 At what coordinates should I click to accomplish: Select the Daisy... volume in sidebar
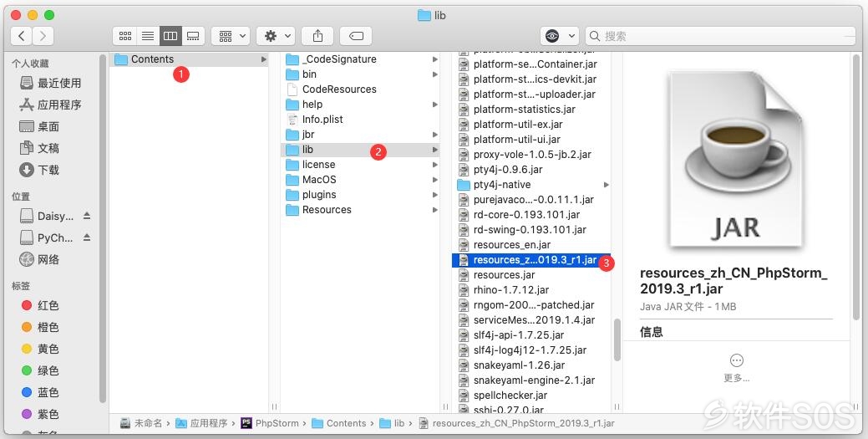click(47, 217)
